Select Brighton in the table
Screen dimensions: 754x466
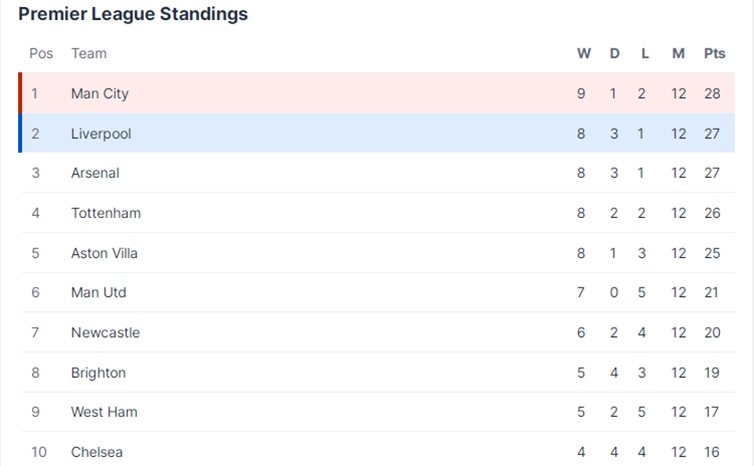pos(98,373)
